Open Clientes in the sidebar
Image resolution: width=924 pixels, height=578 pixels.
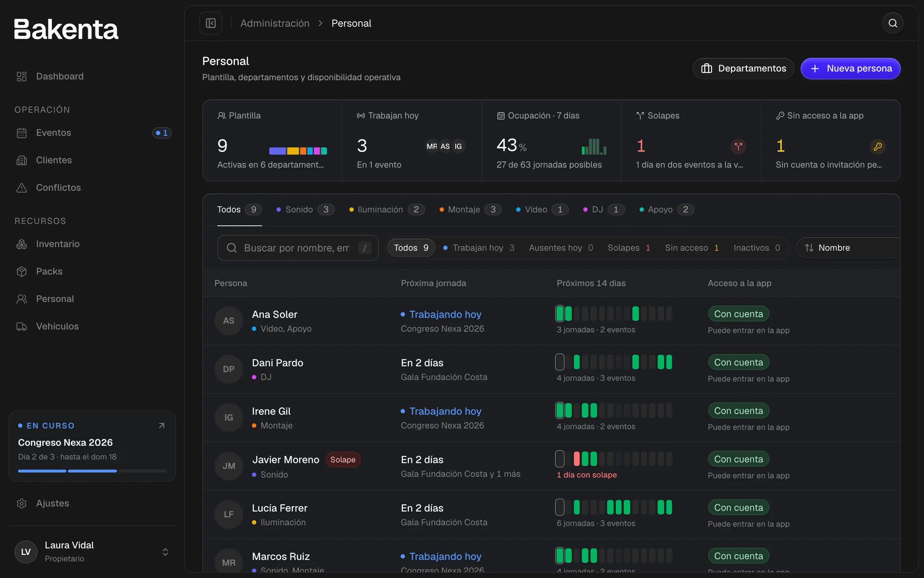(x=92, y=160)
